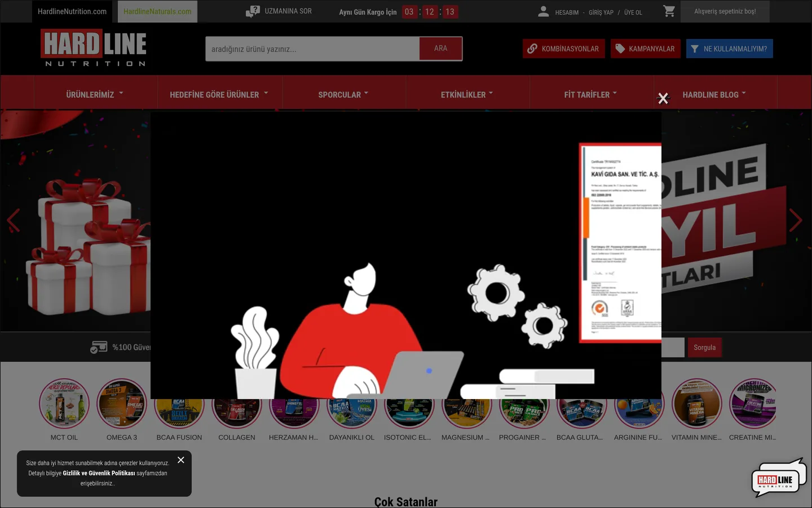
Task: Click the DAYANIKLI OL label
Action: (352, 437)
